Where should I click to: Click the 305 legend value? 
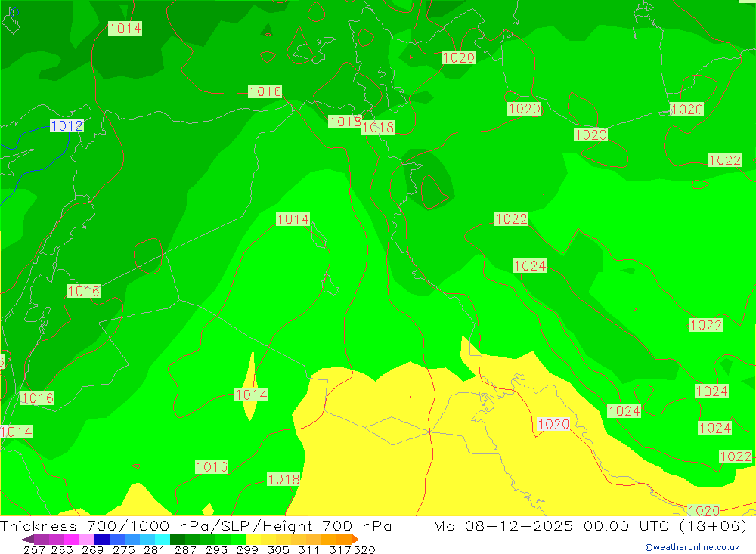point(278,549)
